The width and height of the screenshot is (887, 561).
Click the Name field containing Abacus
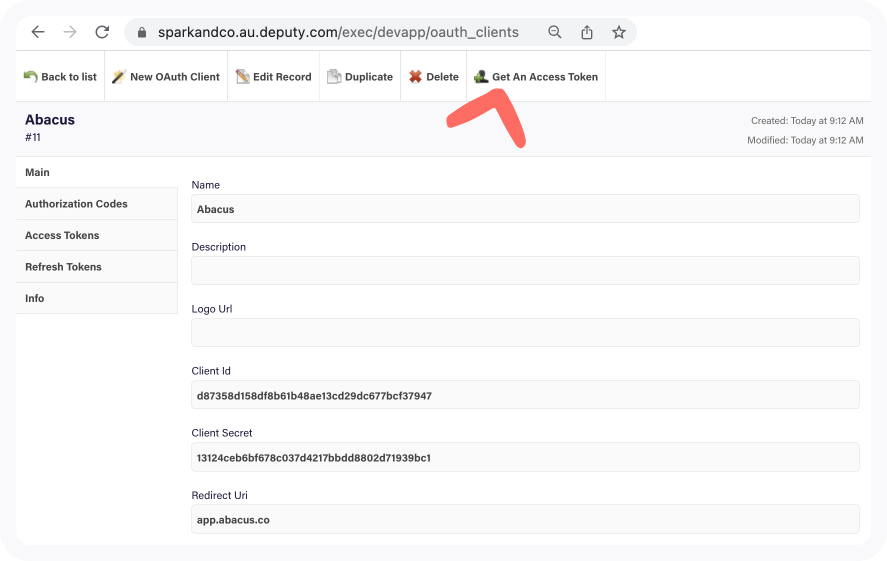point(525,209)
